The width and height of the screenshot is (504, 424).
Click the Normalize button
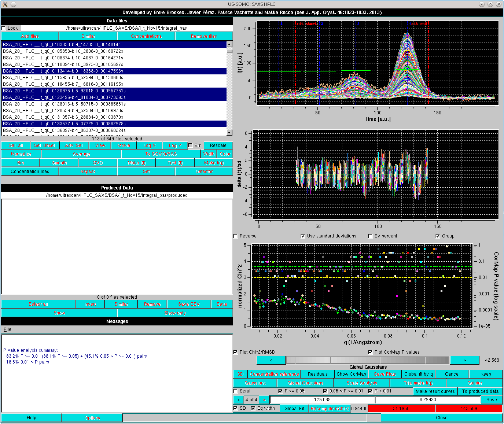pyautogui.click(x=21, y=154)
